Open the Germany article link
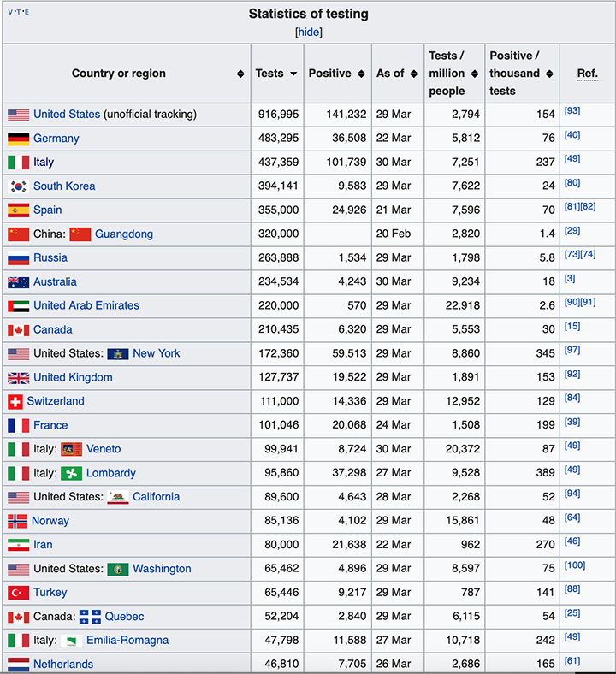This screenshot has width=616, height=674. click(x=56, y=139)
